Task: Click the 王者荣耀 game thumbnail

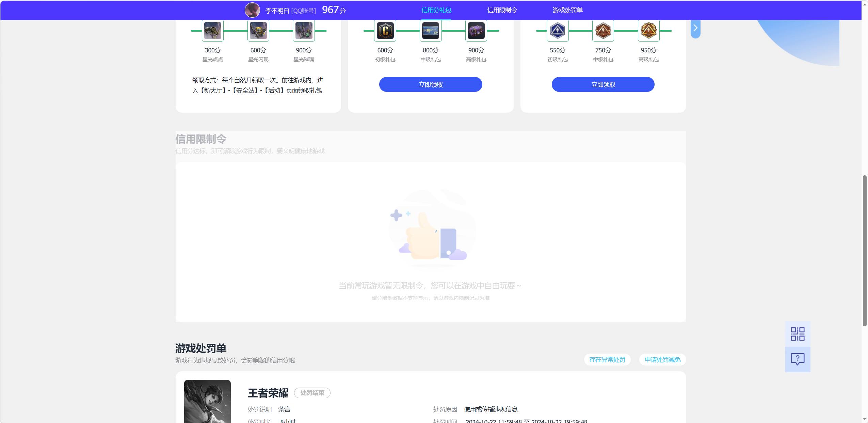Action: coord(207,401)
